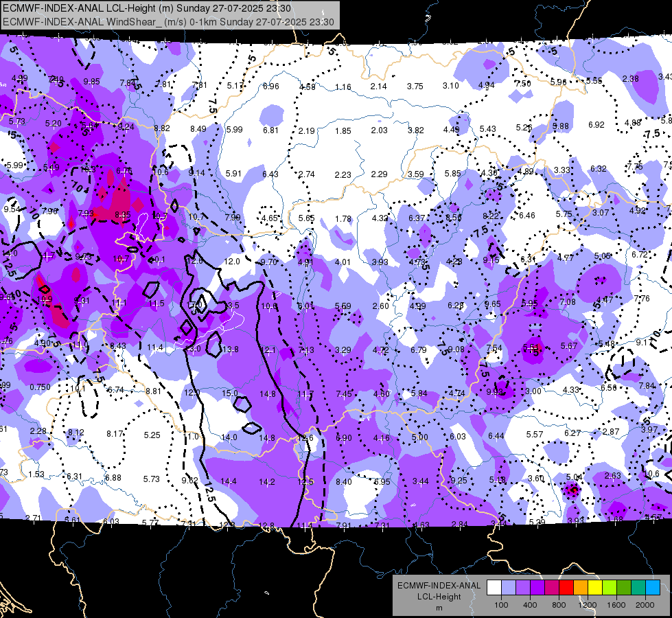
Task: Click the wind shear value 1.78
Action: [x=343, y=219]
